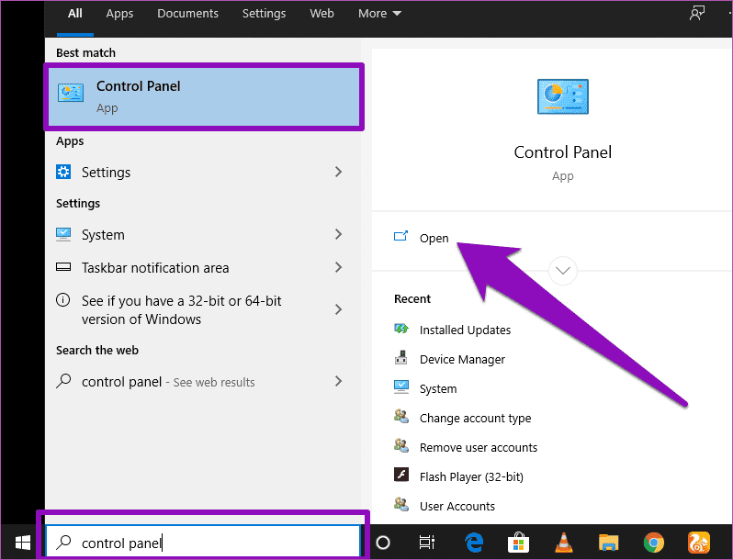The image size is (733, 560).
Task: Click the Settings gear icon in Apps
Action: coord(63,172)
